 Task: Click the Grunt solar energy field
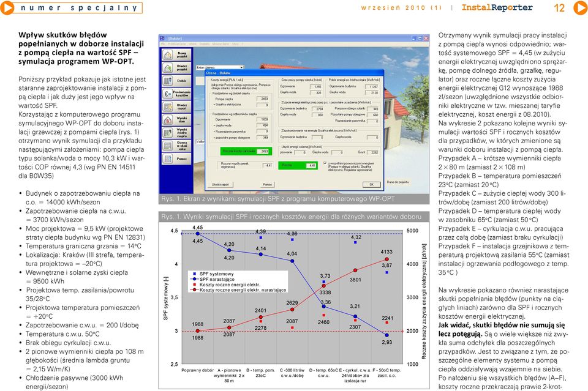(373, 152)
